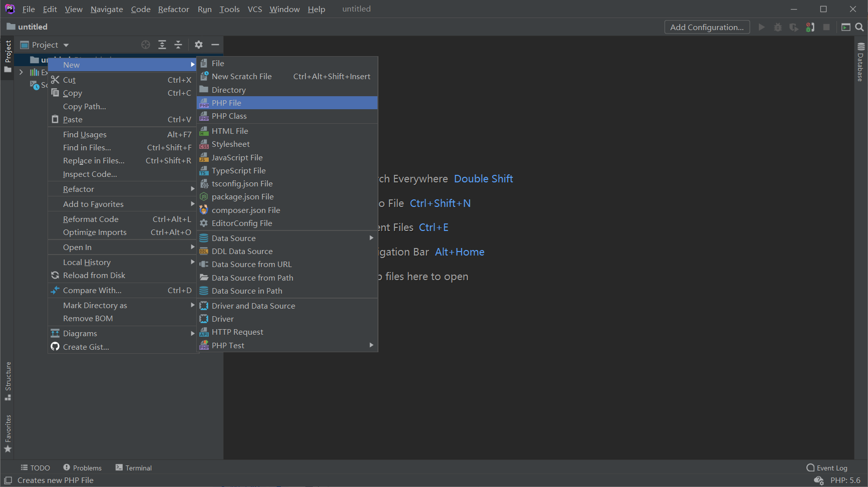868x487 pixels.
Task: Click the Project vertical sidebar tab
Action: [x=8, y=56]
